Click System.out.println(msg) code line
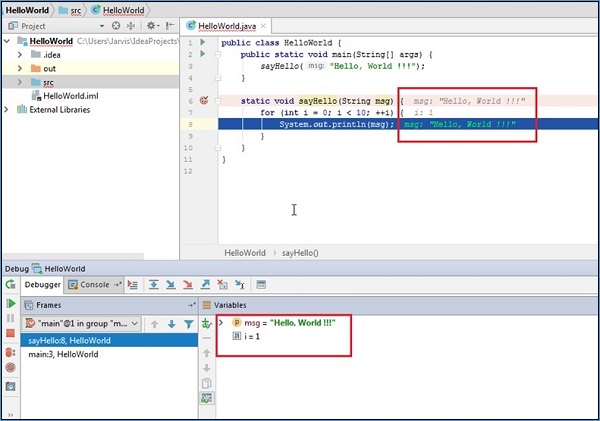The width and height of the screenshot is (600, 421). (337, 124)
